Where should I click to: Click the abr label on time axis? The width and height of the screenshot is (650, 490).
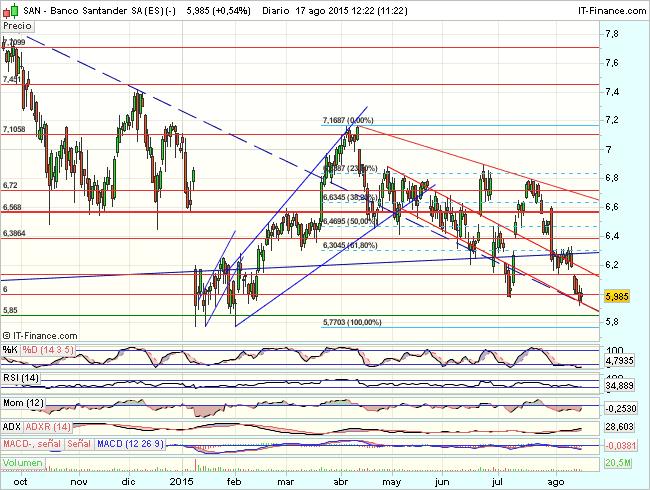341,482
